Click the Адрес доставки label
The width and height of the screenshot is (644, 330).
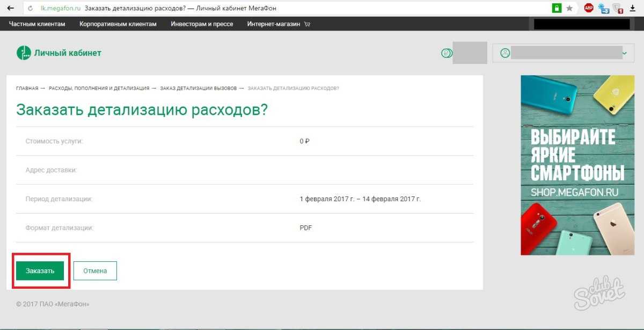(52, 170)
